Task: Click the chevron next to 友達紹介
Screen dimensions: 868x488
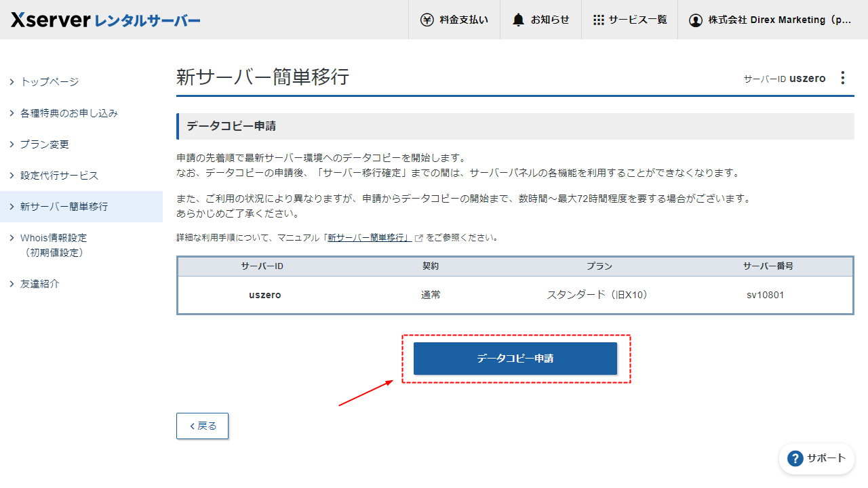Action: pos(12,284)
